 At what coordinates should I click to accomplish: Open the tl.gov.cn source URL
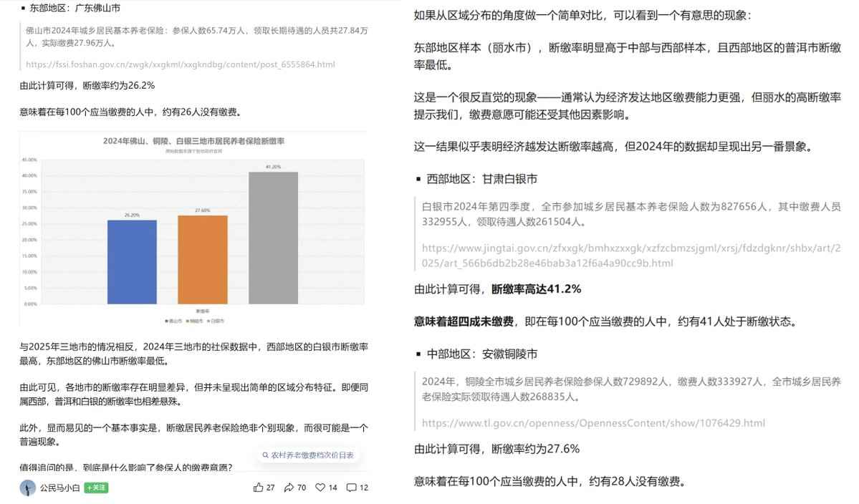593,423
